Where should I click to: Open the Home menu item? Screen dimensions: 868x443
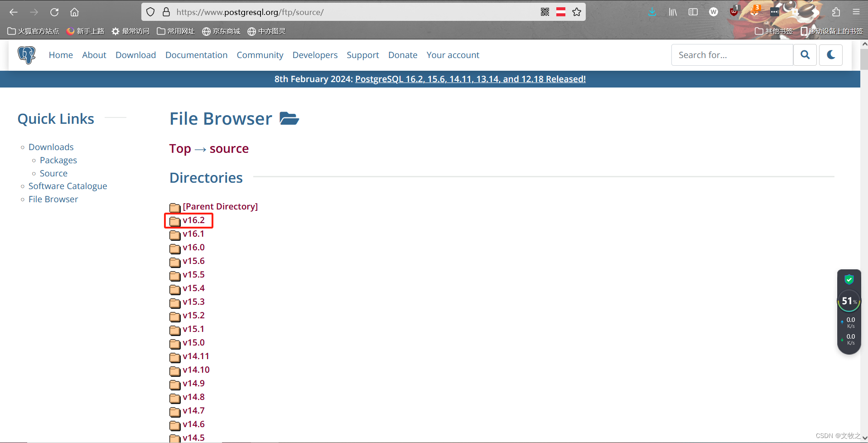(x=61, y=55)
